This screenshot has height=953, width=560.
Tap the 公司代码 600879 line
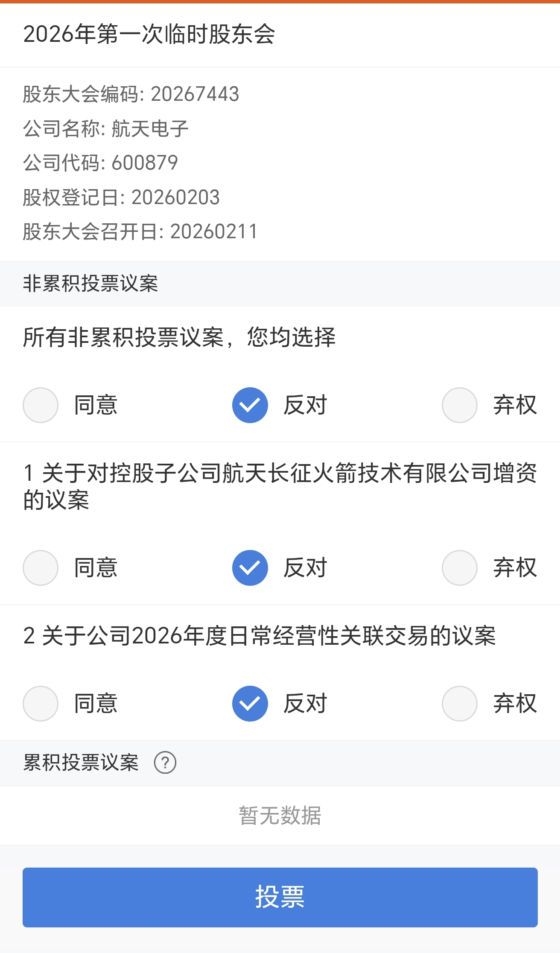pos(100,163)
